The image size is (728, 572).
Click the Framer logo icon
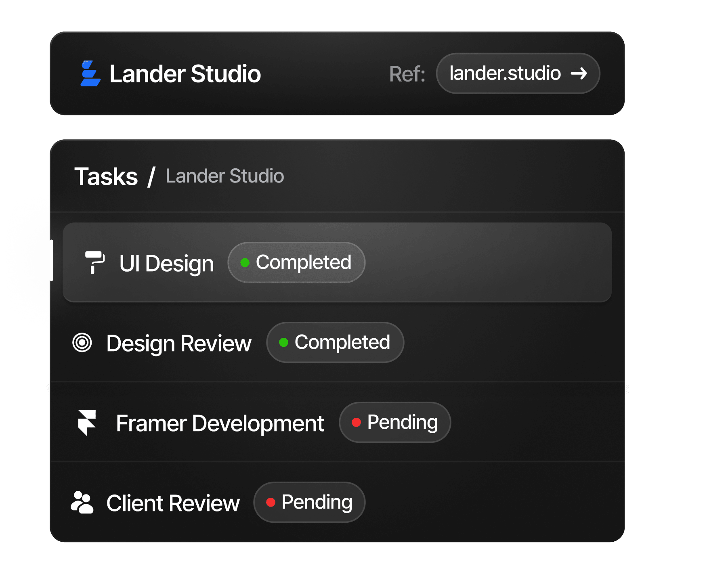coord(87,423)
